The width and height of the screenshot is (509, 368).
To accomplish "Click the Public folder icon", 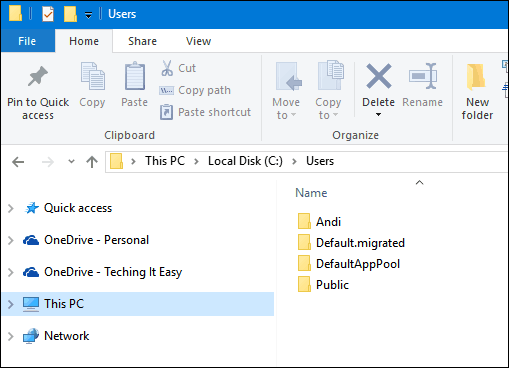I will [x=304, y=284].
